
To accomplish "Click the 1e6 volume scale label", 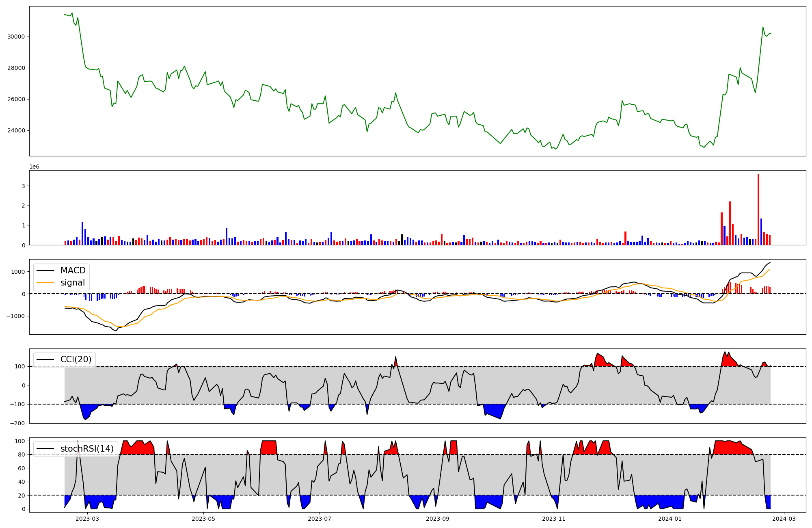I will click(x=34, y=167).
